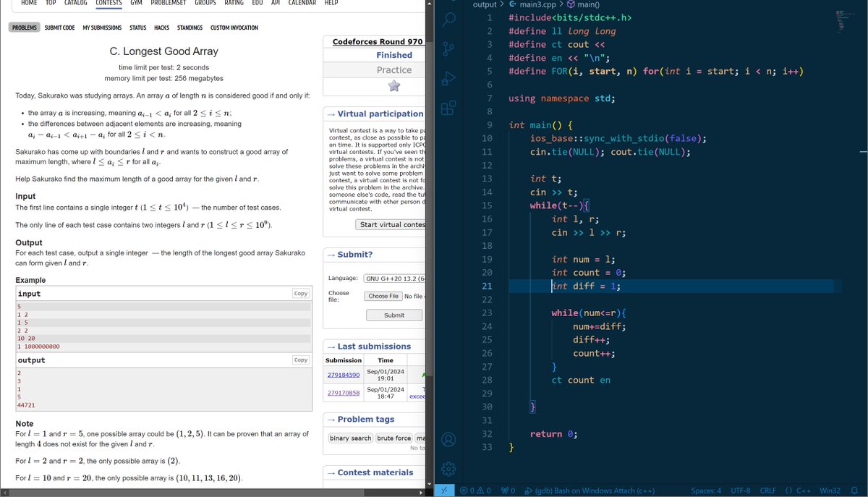This screenshot has height=497, width=868.
Task: Click the remote window indicator
Action: pyautogui.click(x=444, y=490)
